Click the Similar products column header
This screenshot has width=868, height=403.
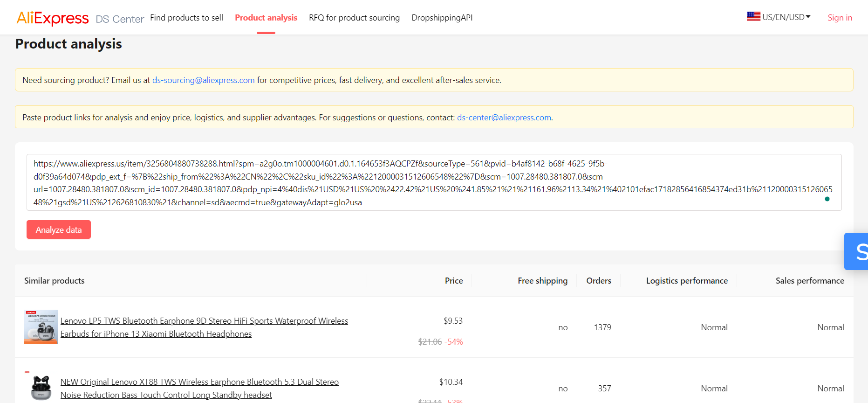pos(55,281)
